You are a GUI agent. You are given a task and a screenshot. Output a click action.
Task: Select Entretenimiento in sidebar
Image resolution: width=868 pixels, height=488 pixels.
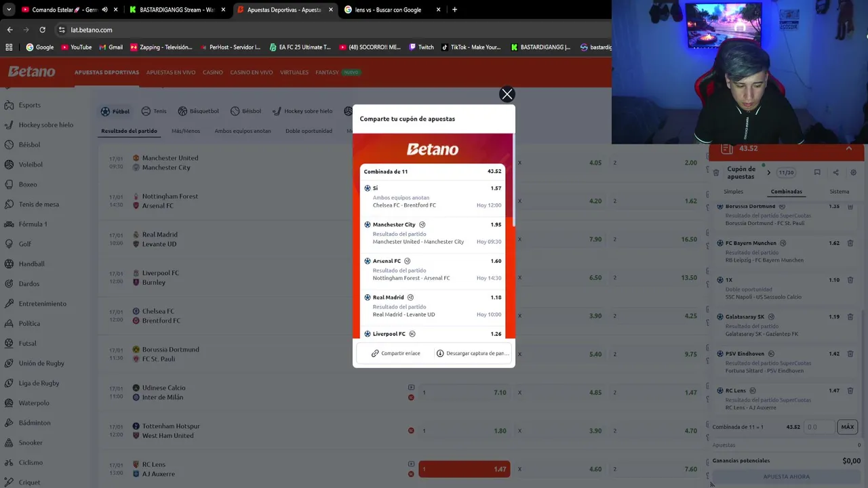(x=43, y=304)
